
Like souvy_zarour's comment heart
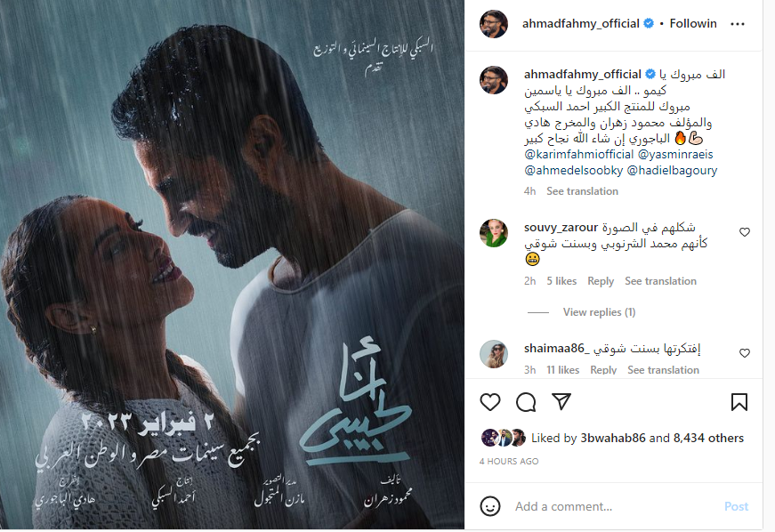(x=745, y=232)
